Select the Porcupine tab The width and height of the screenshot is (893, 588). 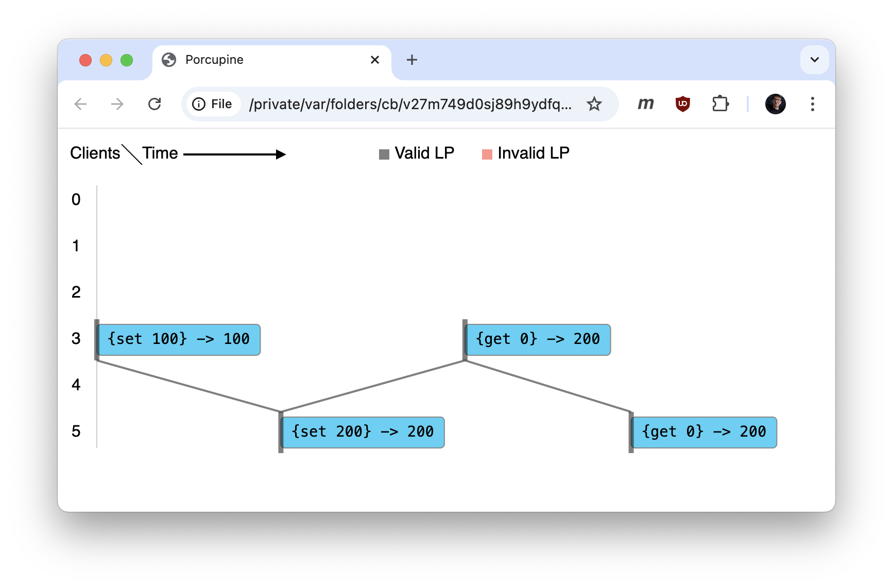(272, 62)
